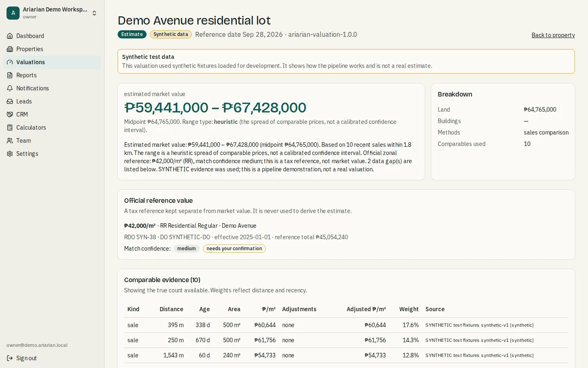Click the 240 m² area cell

click(232, 355)
